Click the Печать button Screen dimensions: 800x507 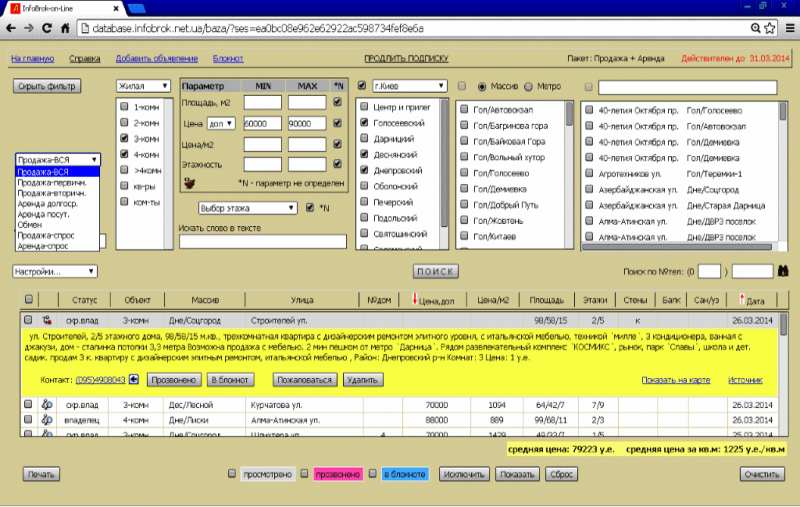point(41,474)
